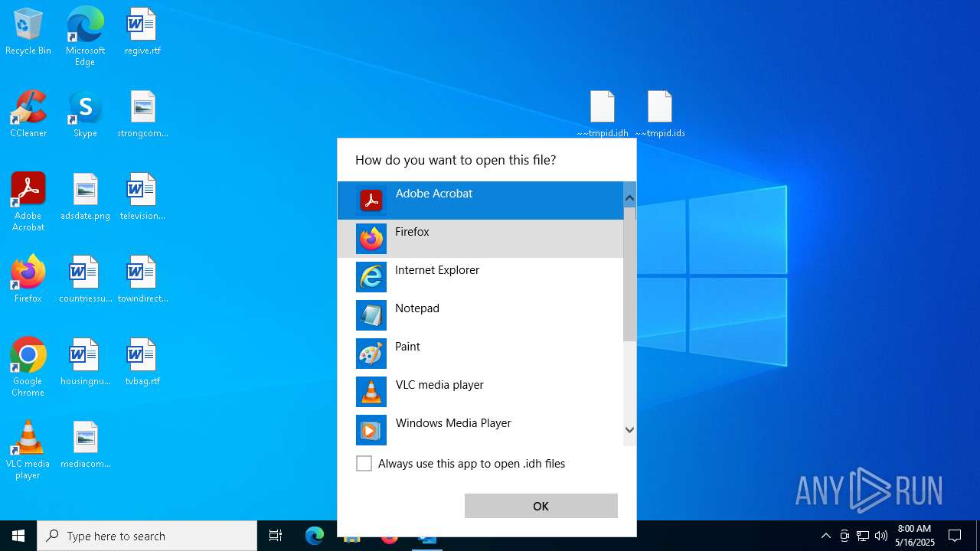Screen dimensions: 980x551
Task: Open the network status tray icon
Action: coord(863,536)
